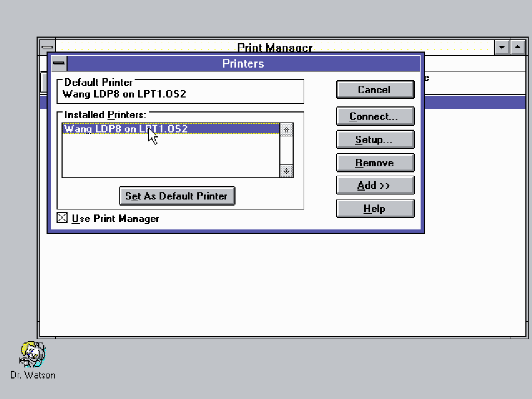The width and height of the screenshot is (532, 399).
Task: Click the Cancel button in Printers dialog
Action: coord(375,90)
